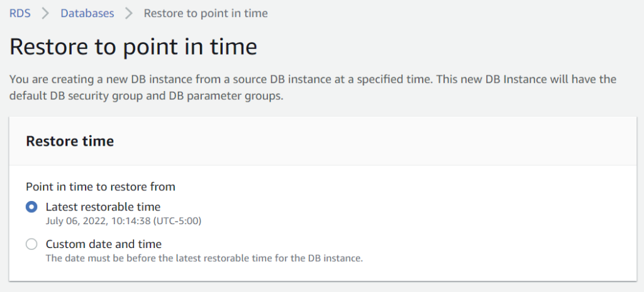
Task: Click the 'Restore time' section title
Action: click(x=70, y=141)
